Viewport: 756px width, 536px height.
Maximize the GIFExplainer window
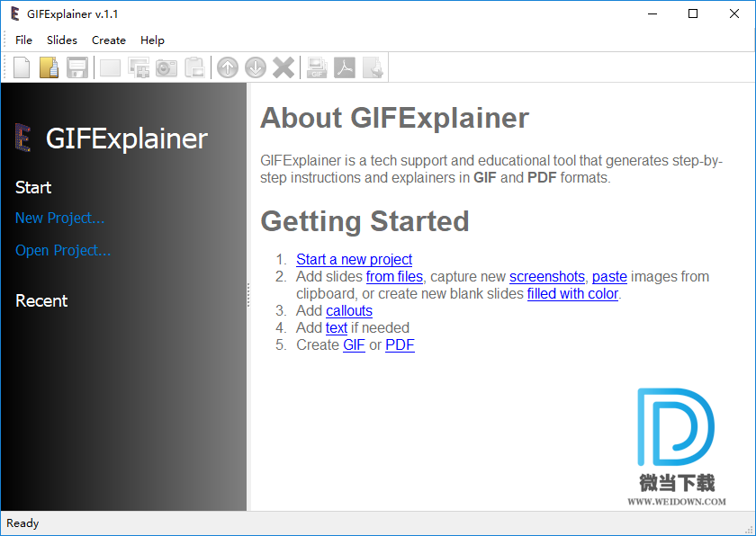[693, 13]
